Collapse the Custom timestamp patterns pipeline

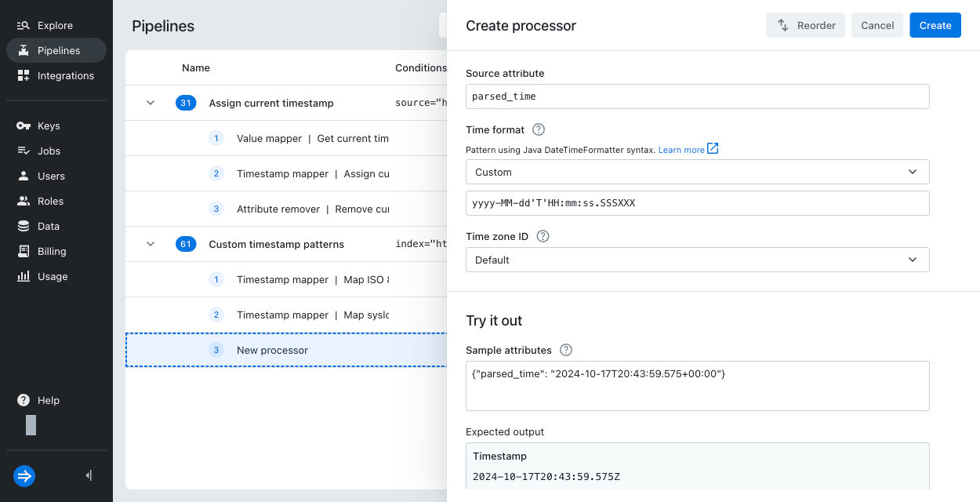[x=151, y=244]
